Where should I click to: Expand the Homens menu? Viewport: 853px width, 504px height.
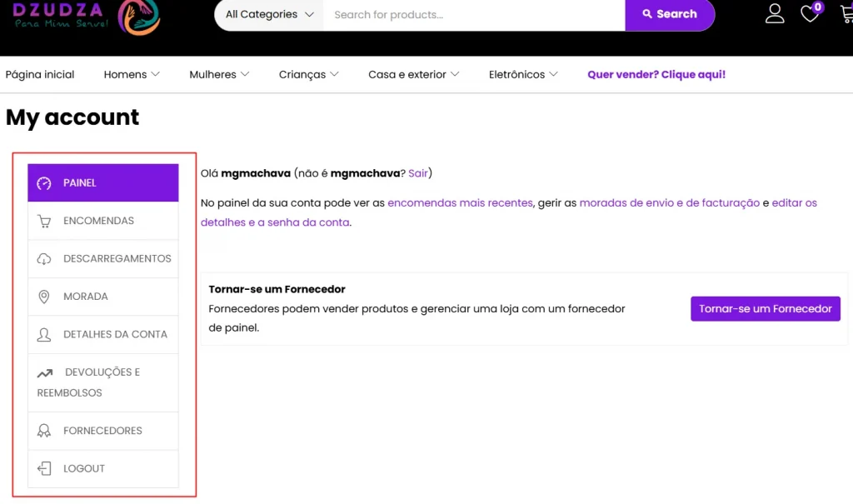(x=132, y=75)
